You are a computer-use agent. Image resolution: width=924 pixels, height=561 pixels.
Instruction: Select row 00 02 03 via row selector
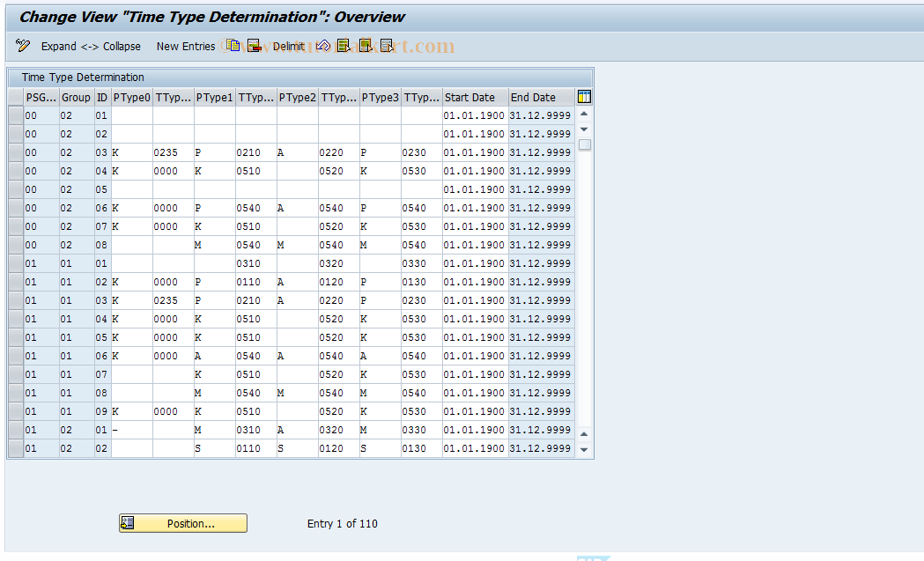click(16, 152)
